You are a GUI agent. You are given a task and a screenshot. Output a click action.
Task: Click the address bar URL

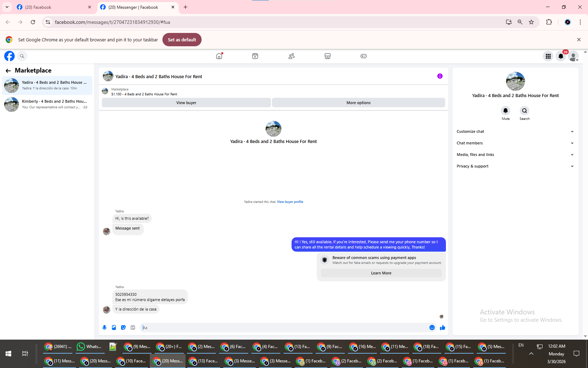pos(112,22)
